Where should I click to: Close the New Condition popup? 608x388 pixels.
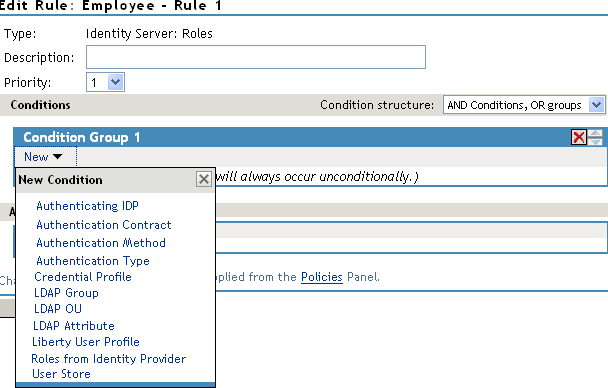click(204, 179)
